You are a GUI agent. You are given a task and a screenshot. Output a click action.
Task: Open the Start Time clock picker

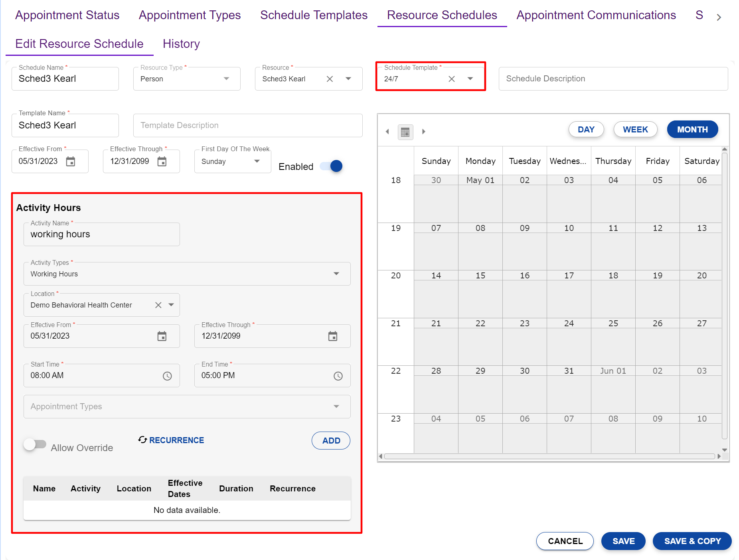pyautogui.click(x=167, y=376)
